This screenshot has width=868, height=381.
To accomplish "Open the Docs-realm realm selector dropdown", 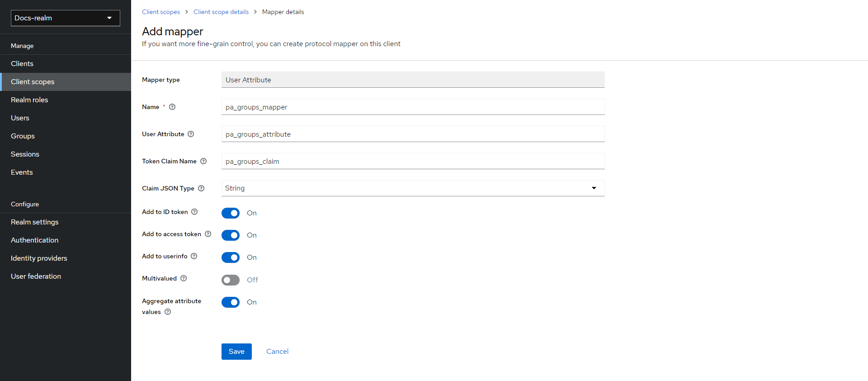I will tap(66, 18).
